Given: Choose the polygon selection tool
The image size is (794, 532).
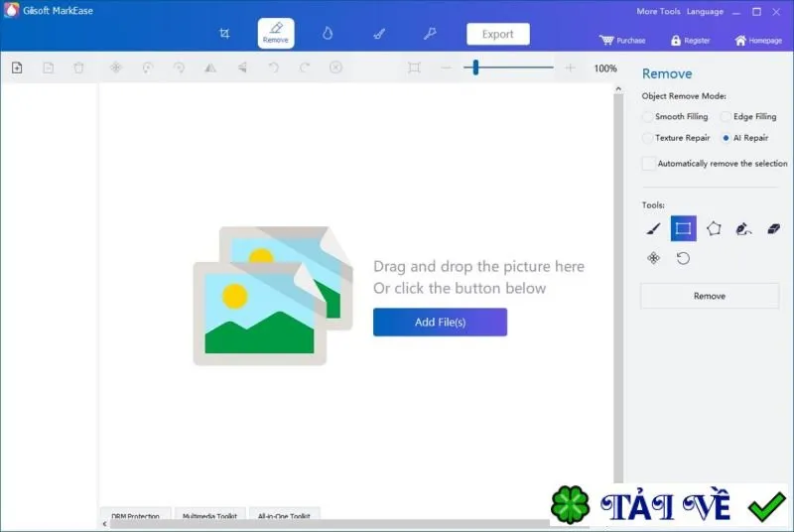Looking at the screenshot, I should (x=714, y=229).
